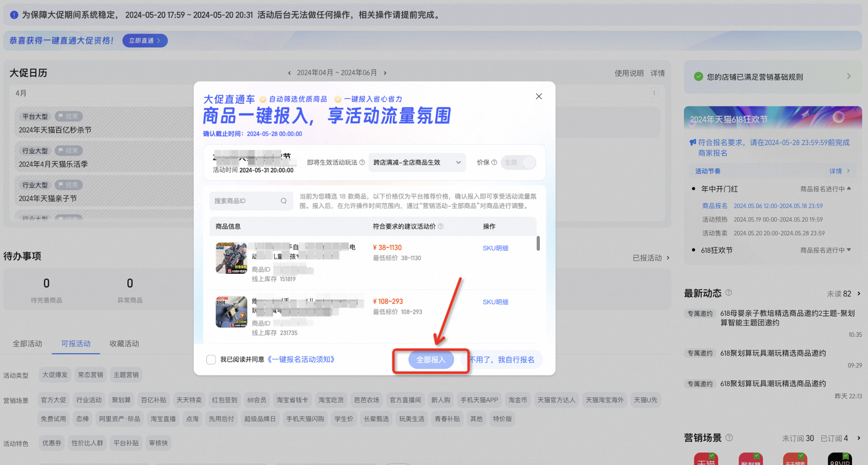The width and height of the screenshot is (868, 465).
Task: Open 详情 link in 大促日历 header
Action: (658, 73)
